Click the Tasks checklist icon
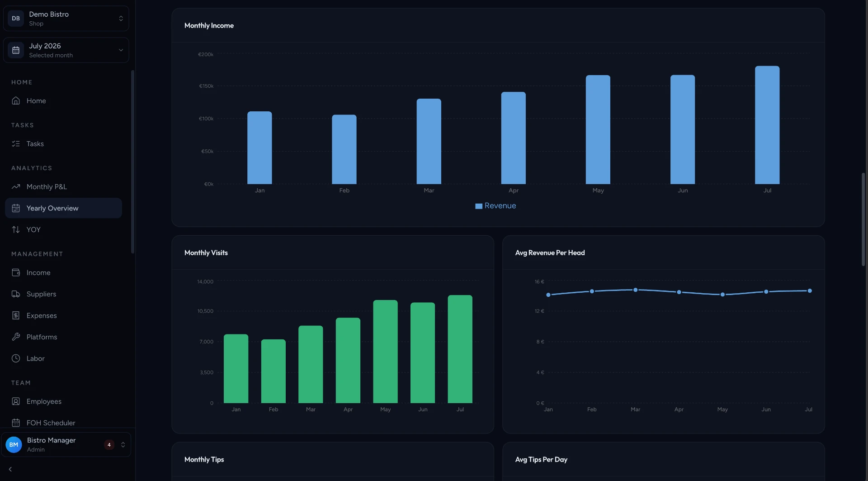Viewport: 868px width, 481px height. (x=16, y=143)
